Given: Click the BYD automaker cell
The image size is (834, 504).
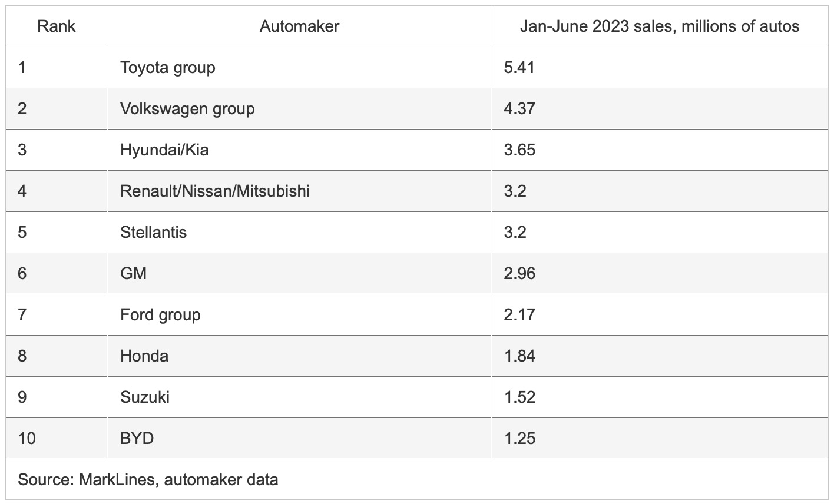Looking at the screenshot, I should click(x=137, y=438).
